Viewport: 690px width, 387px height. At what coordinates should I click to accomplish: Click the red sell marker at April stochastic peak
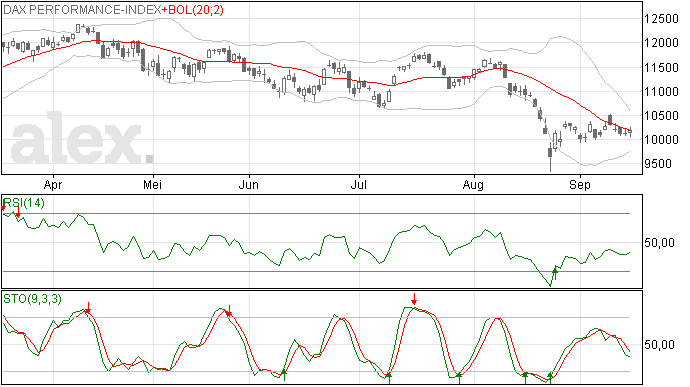point(88,308)
